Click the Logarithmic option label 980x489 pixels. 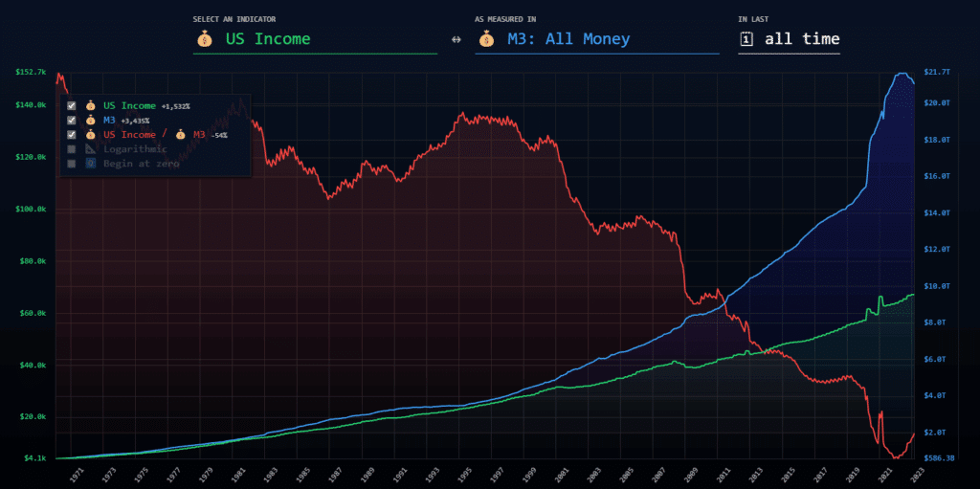pyautogui.click(x=135, y=149)
